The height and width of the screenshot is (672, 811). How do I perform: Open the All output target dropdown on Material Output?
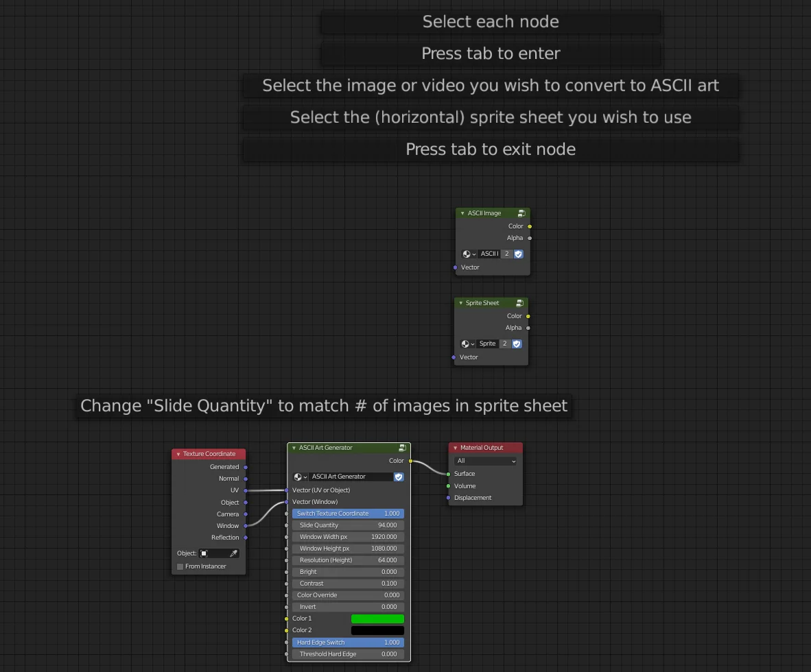(485, 461)
